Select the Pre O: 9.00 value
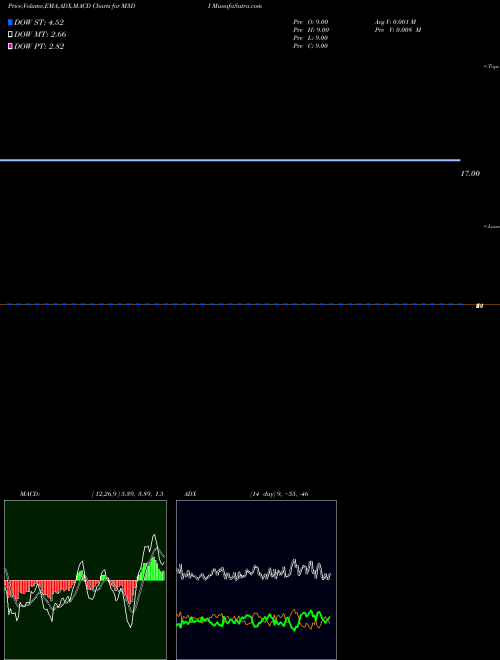 coord(311,22)
